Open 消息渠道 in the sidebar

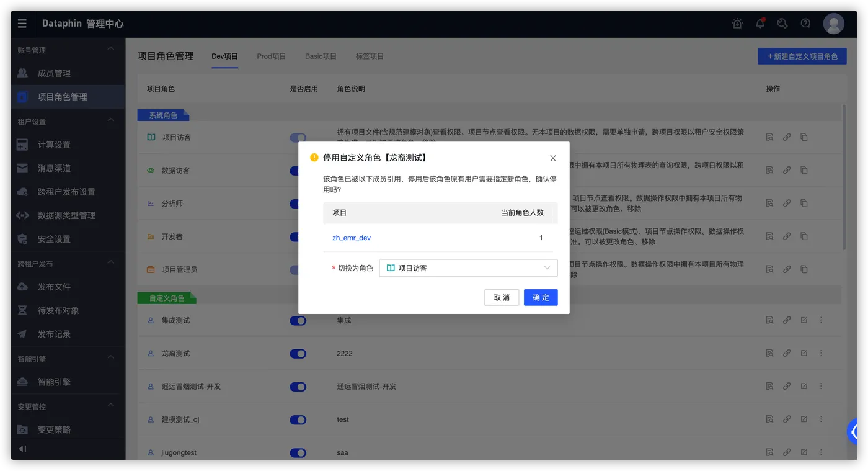[67, 168]
